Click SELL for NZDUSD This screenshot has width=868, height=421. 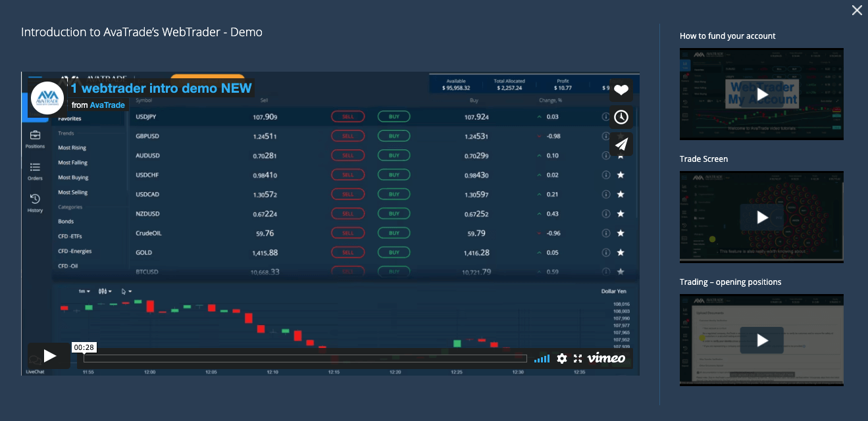click(347, 214)
